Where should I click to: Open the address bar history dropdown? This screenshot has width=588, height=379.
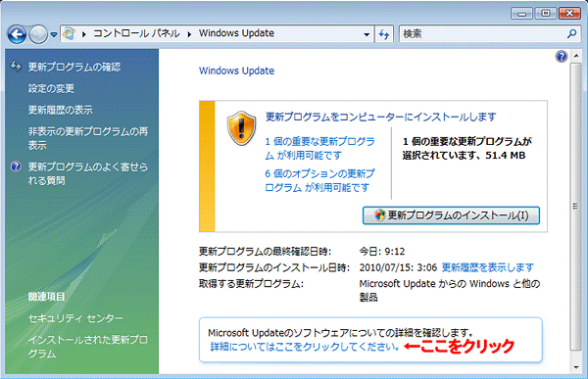367,34
